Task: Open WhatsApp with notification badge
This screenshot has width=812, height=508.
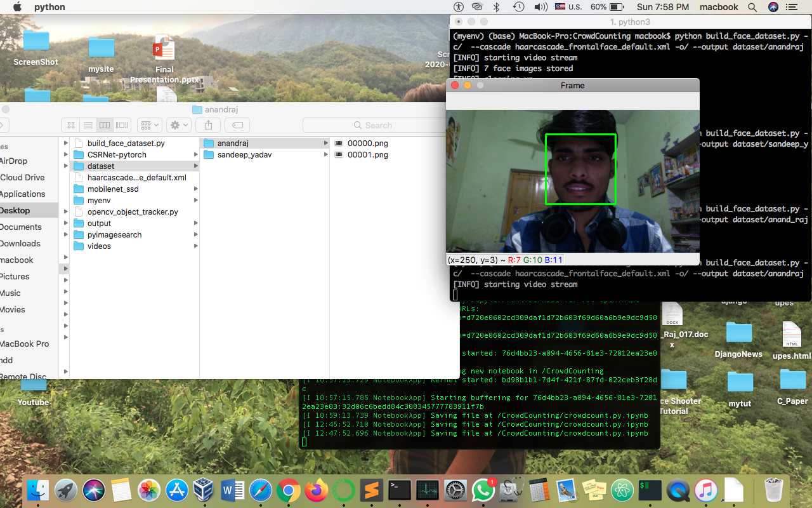Action: (483, 490)
